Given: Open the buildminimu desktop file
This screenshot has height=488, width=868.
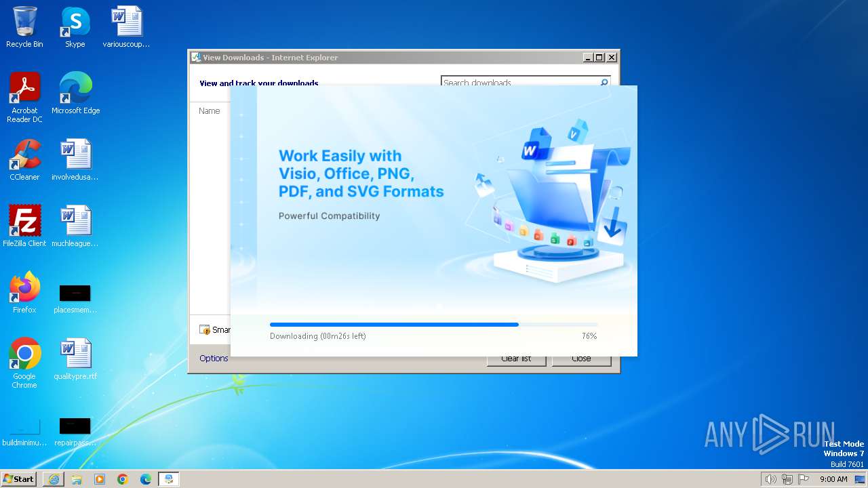Looking at the screenshot, I should [24, 432].
